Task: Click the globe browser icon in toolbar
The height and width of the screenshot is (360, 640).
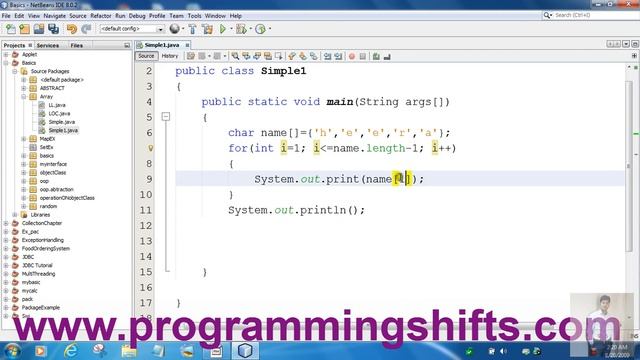Action: [x=175, y=29]
